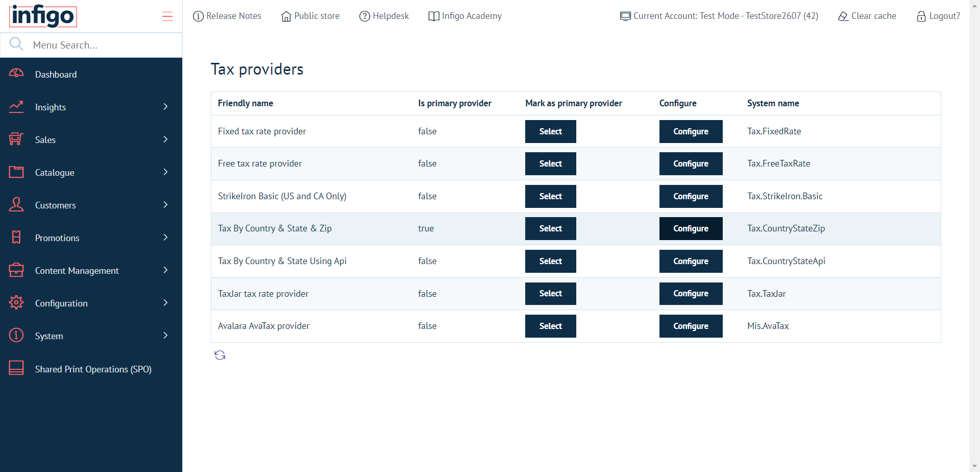
Task: Configure the Free tax rate provider
Action: tap(691, 163)
